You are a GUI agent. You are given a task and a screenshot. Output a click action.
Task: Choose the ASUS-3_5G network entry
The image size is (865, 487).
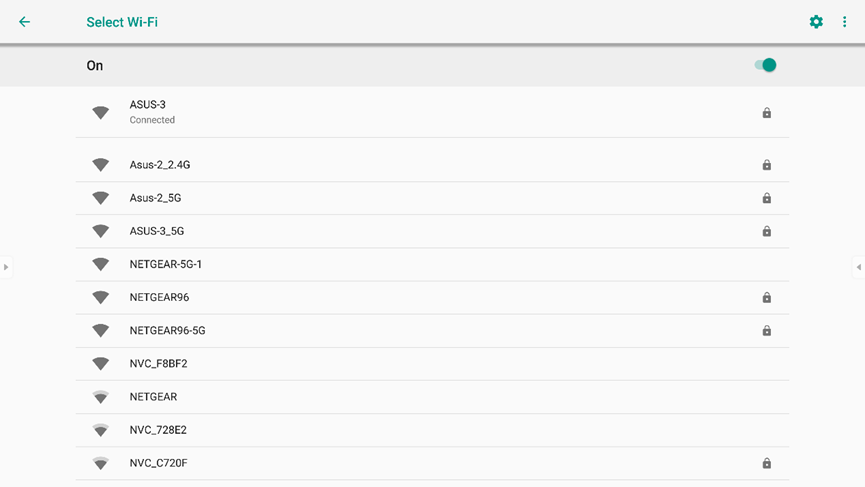pos(432,231)
